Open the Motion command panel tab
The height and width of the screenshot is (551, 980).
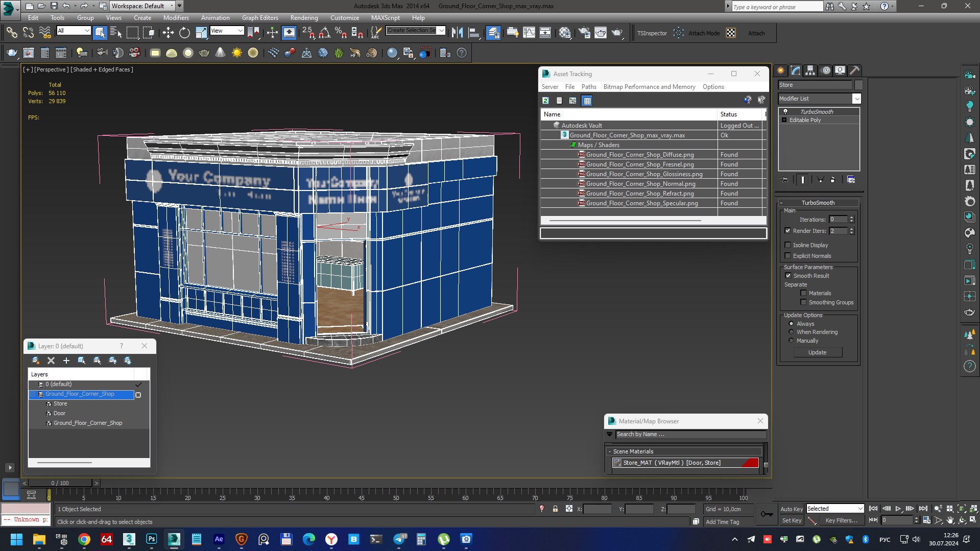point(826,70)
